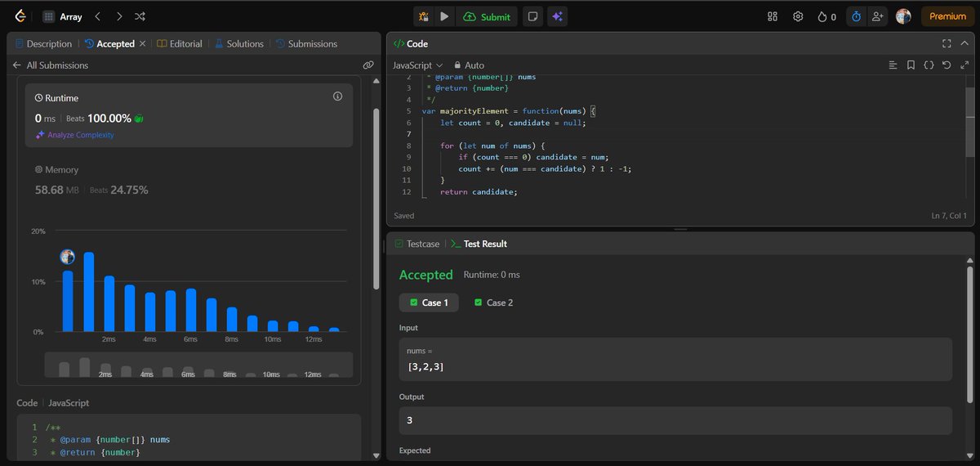Show Runtime info circle icon
The width and height of the screenshot is (980, 466).
337,96
